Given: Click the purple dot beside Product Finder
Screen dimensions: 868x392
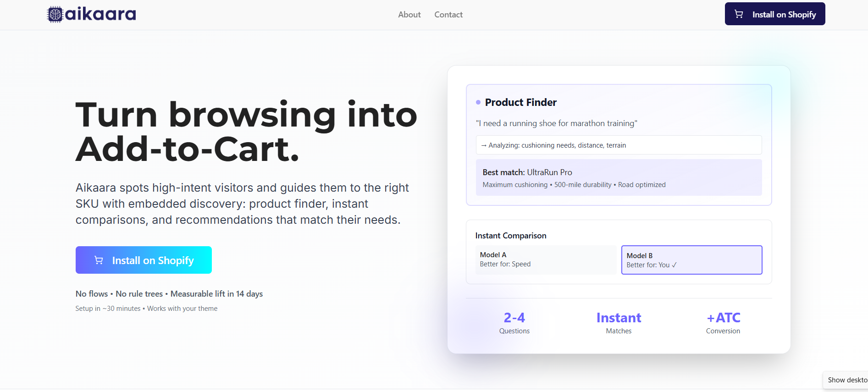Looking at the screenshot, I should coord(478,102).
